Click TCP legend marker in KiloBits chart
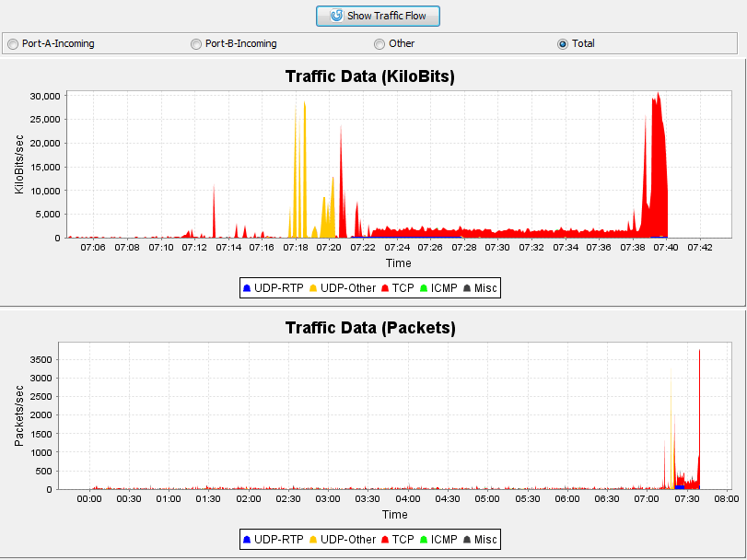 385,288
